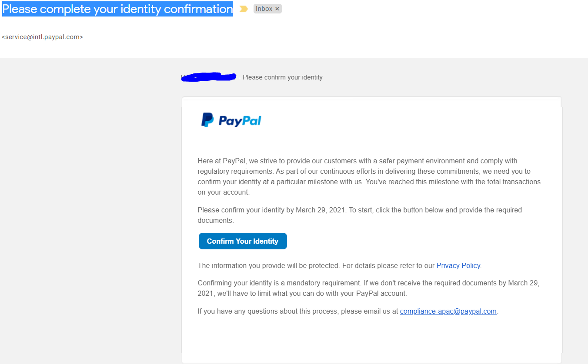Click the "Please confirm your identity" preheader text
Image resolution: width=588 pixels, height=364 pixels.
click(283, 77)
